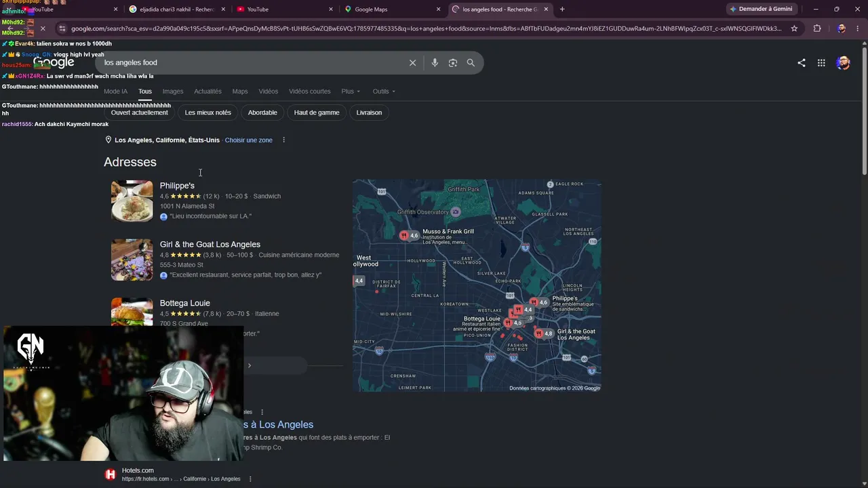Switch to the Google Maps browser tab
The height and width of the screenshot is (488, 868).
tap(391, 9)
